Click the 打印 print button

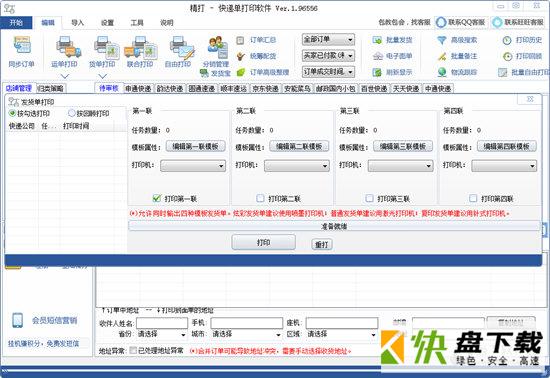coord(263,242)
